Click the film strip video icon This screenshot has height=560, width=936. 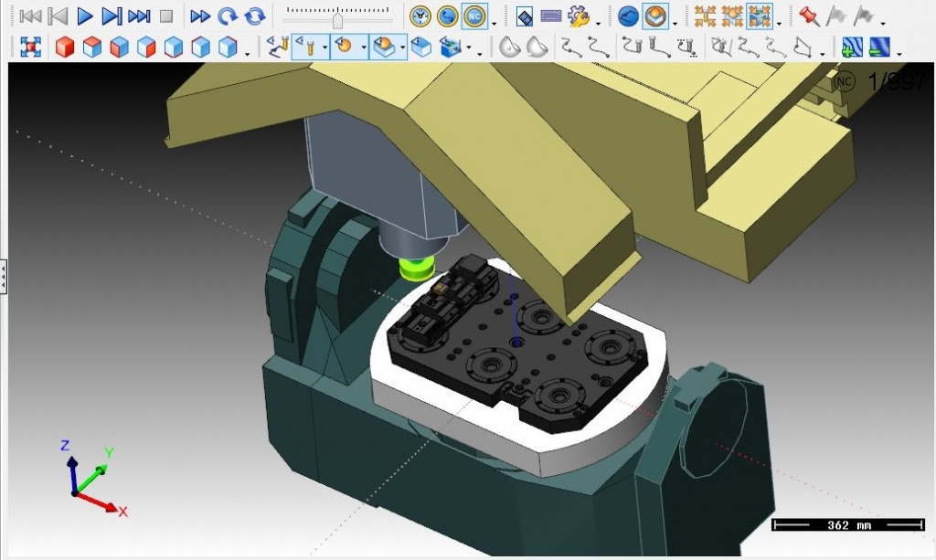(524, 16)
